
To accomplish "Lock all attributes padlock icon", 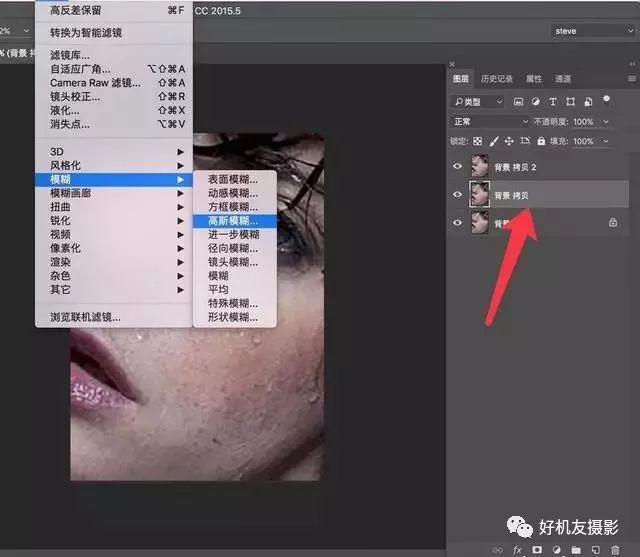I will click(x=541, y=141).
